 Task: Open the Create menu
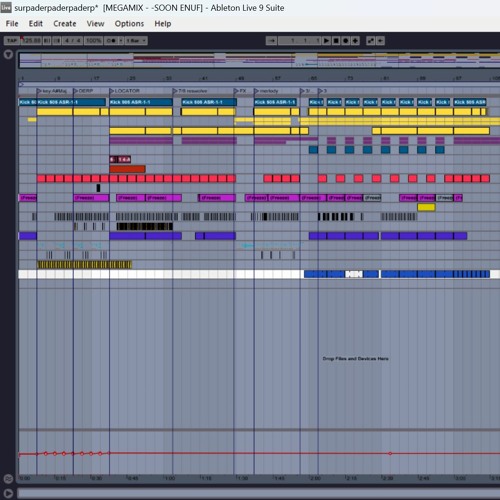(65, 24)
